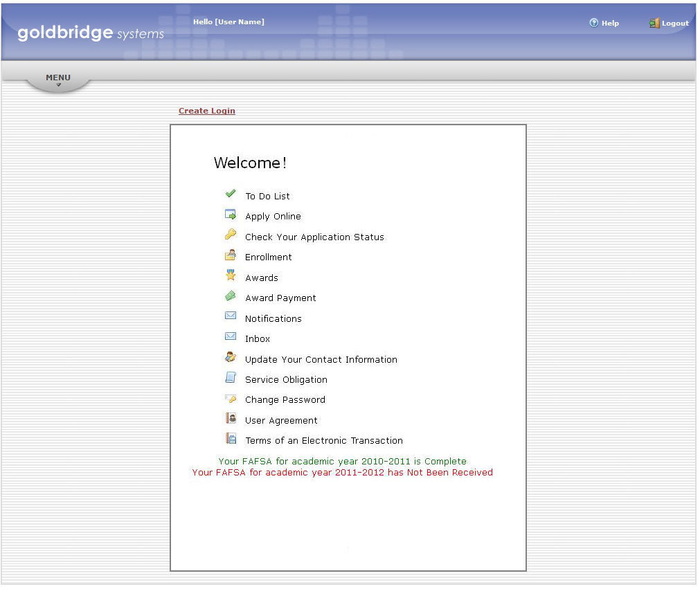Open the To Do List link

pos(267,196)
